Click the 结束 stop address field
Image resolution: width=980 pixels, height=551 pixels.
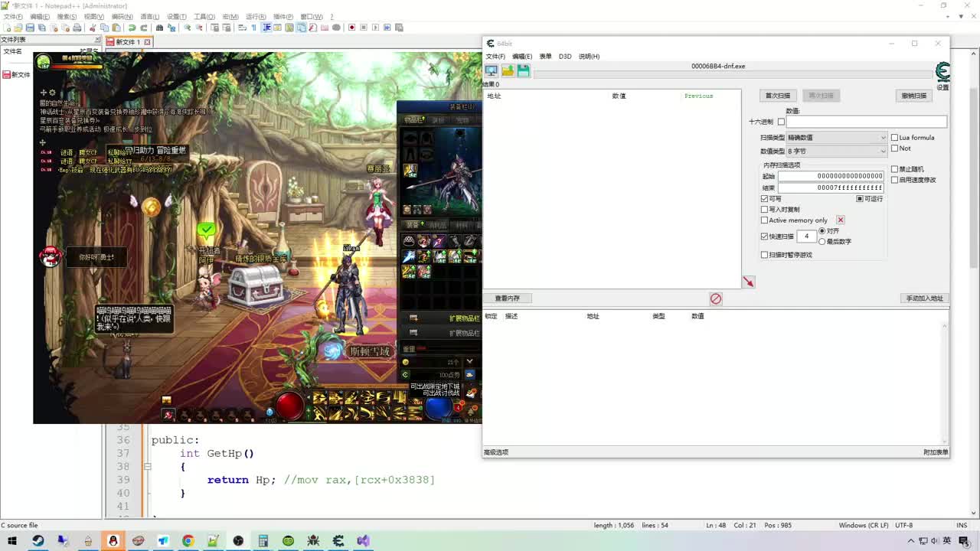[x=831, y=187]
